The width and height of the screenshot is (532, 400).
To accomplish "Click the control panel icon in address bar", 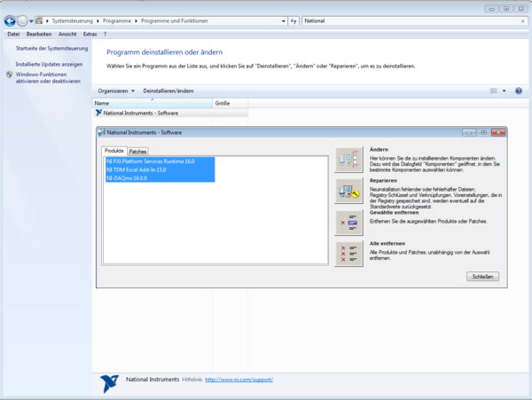I will [x=39, y=21].
